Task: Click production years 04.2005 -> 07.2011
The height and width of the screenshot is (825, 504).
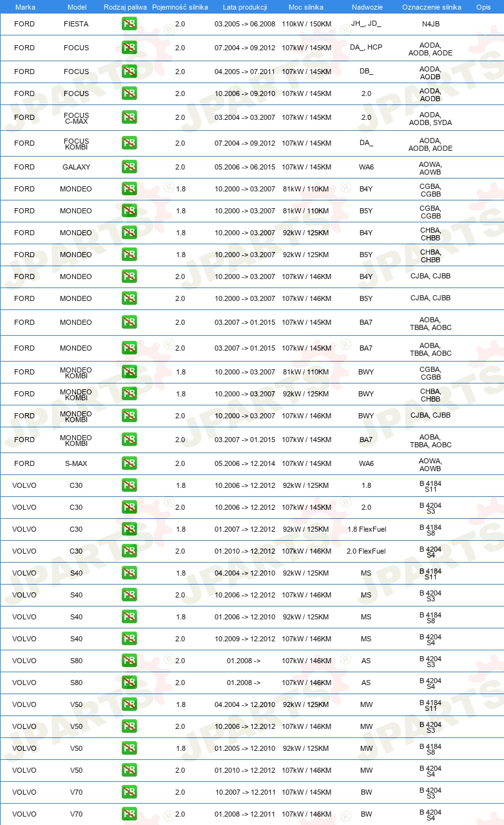Action: point(245,72)
